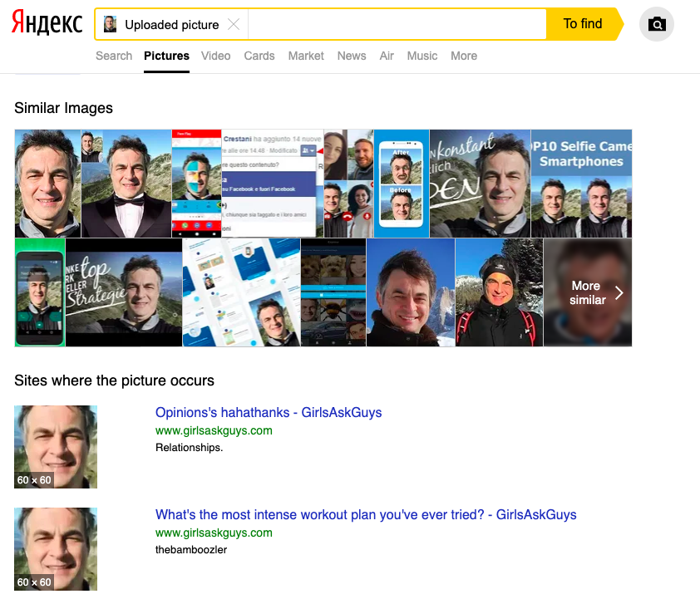The width and height of the screenshot is (700, 594).
Task: Focus the search input field
Action: pyautogui.click(x=396, y=24)
